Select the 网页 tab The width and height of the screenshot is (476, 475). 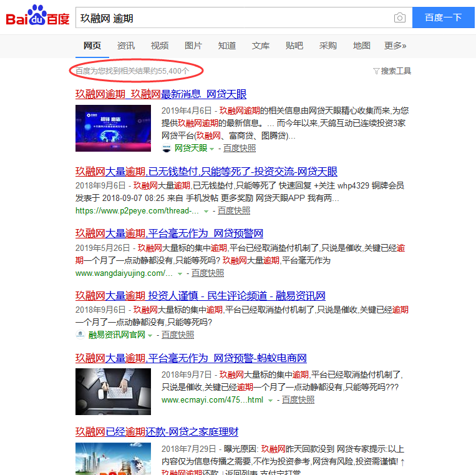click(x=92, y=46)
